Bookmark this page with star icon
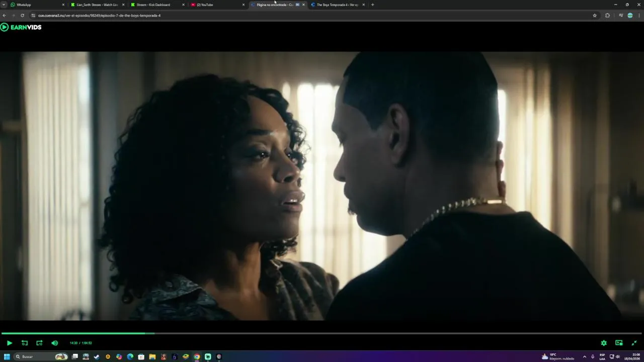 point(595,16)
